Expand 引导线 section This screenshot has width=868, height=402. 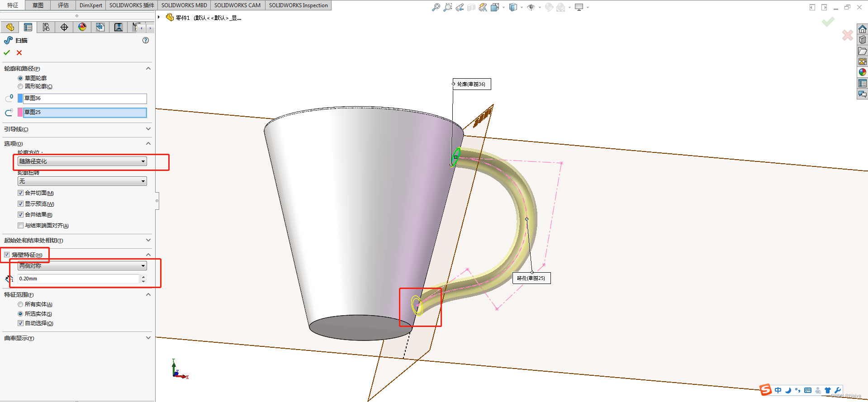148,129
